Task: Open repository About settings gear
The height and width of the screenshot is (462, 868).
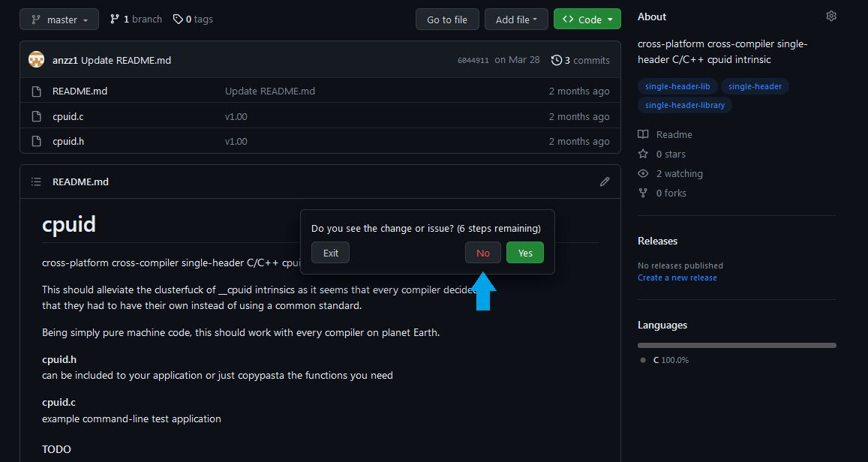Action: tap(831, 16)
